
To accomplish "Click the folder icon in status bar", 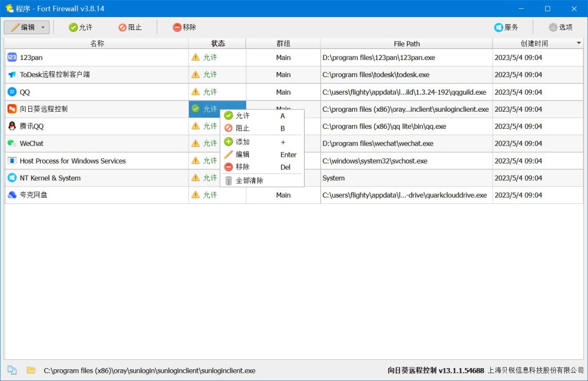I will tap(31, 370).
